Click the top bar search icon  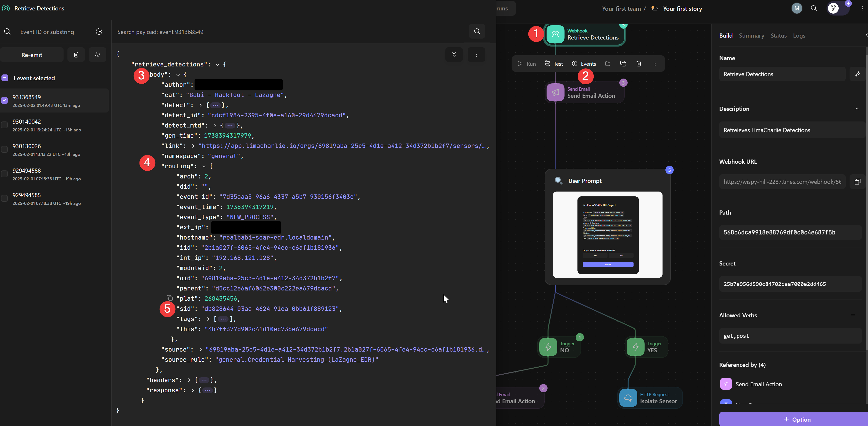click(814, 8)
